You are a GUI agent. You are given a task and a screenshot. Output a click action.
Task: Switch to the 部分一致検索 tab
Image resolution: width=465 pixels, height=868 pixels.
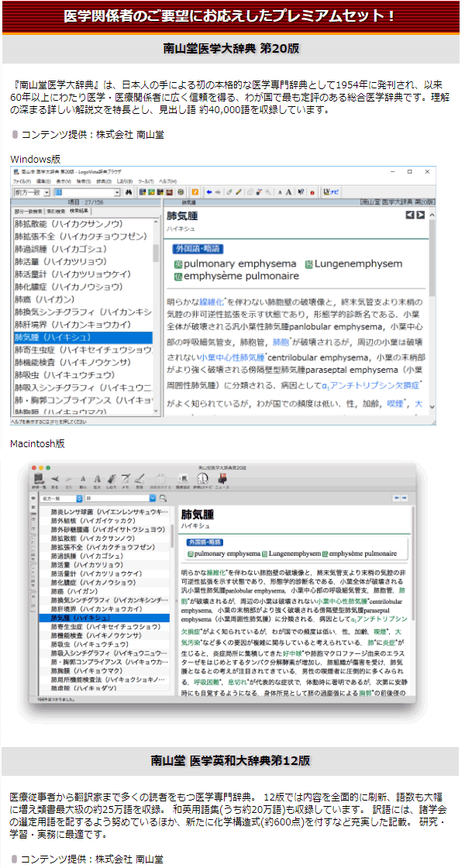coord(29,212)
